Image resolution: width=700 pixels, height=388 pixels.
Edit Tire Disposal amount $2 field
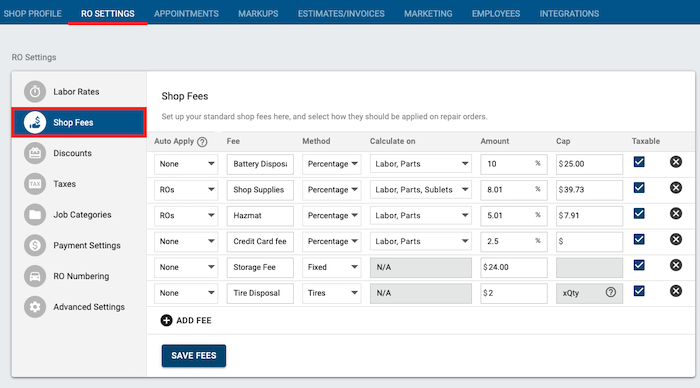coord(514,293)
